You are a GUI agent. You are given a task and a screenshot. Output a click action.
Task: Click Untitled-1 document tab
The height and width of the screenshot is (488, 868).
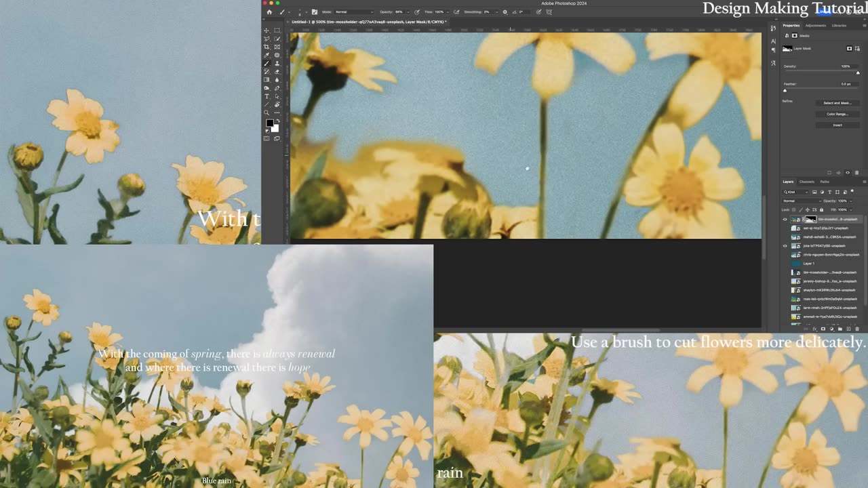coord(369,22)
